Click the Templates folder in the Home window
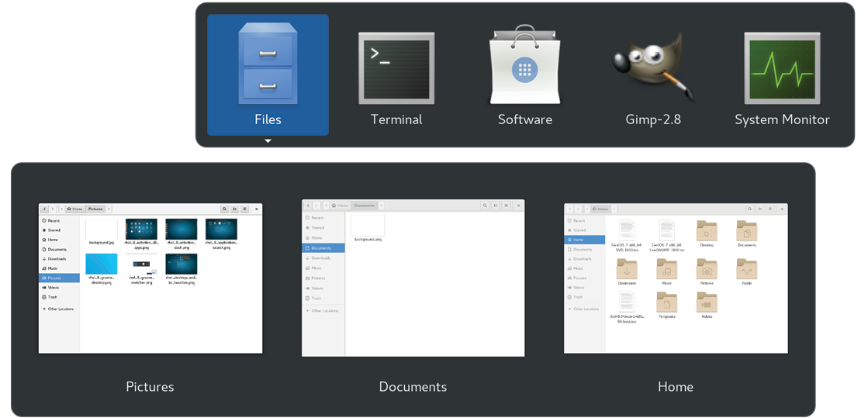The height and width of the screenshot is (418, 868). (x=667, y=304)
